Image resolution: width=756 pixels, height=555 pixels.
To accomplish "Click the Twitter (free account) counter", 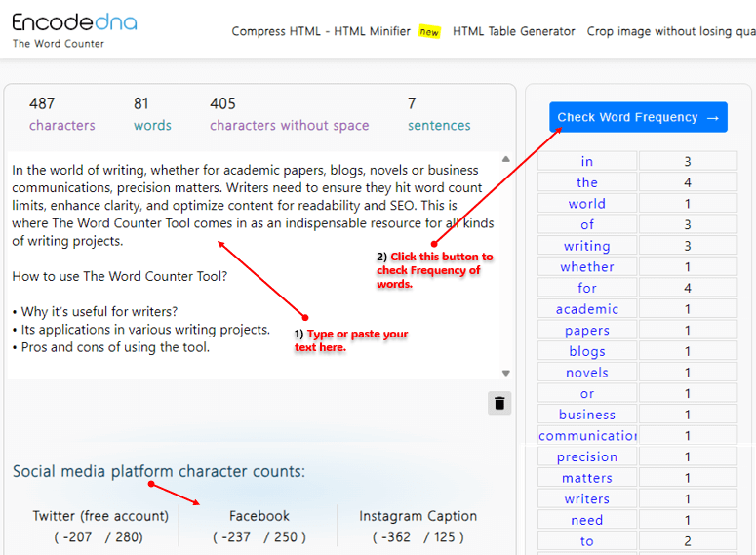I will point(100,526).
